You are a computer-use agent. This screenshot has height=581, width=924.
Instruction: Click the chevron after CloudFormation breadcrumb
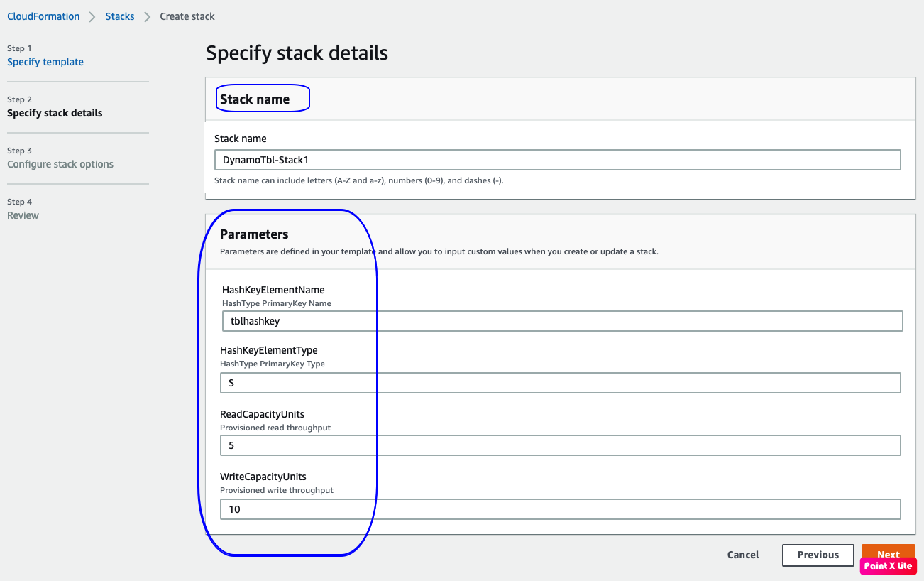(92, 17)
